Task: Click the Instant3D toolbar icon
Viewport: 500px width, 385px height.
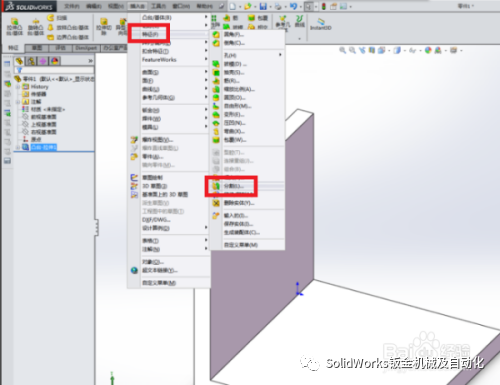Action: click(320, 24)
